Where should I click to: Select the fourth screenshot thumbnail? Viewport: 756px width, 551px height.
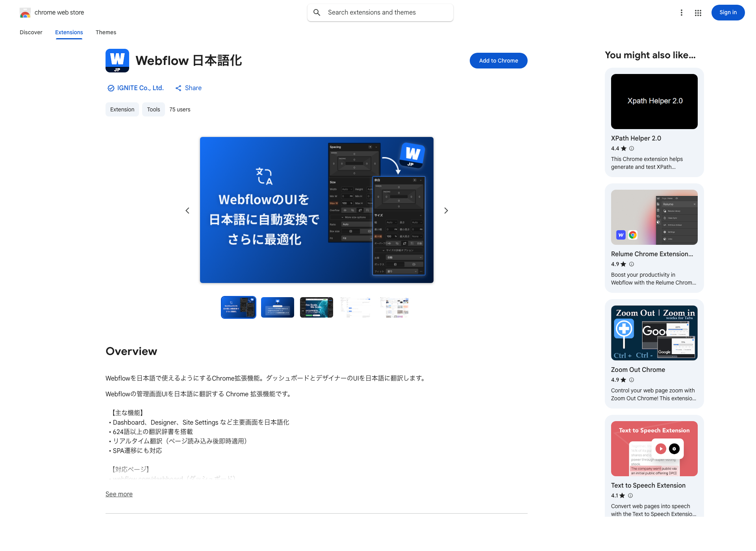[356, 307]
